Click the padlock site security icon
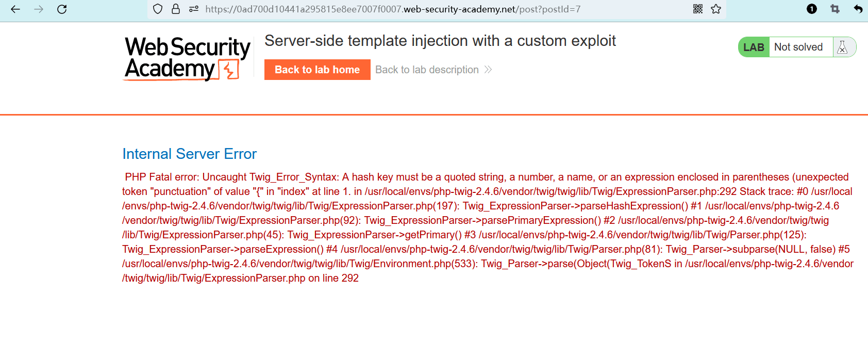 176,9
